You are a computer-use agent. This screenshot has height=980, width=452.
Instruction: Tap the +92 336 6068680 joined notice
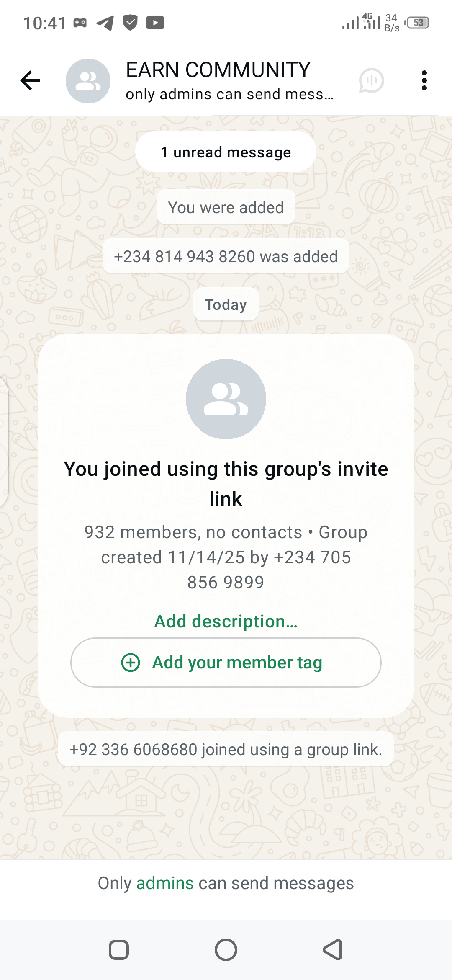(226, 749)
